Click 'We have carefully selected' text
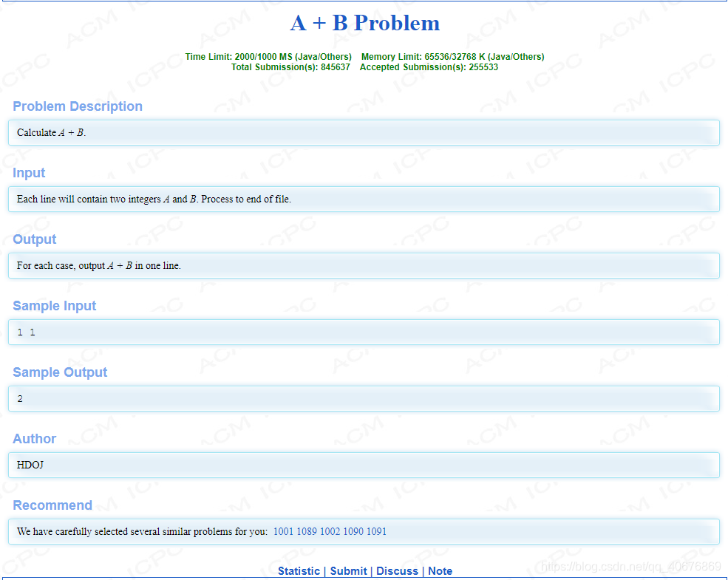 tap(142, 531)
